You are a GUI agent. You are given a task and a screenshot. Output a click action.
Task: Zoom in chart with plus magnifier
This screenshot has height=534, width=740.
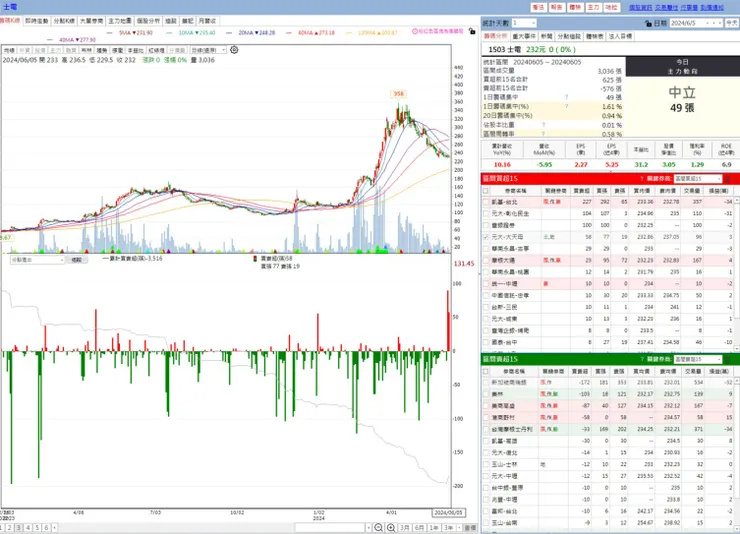391,528
